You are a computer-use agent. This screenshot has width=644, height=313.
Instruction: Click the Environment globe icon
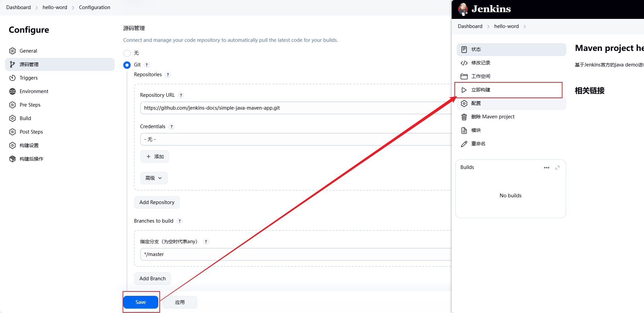(x=12, y=91)
